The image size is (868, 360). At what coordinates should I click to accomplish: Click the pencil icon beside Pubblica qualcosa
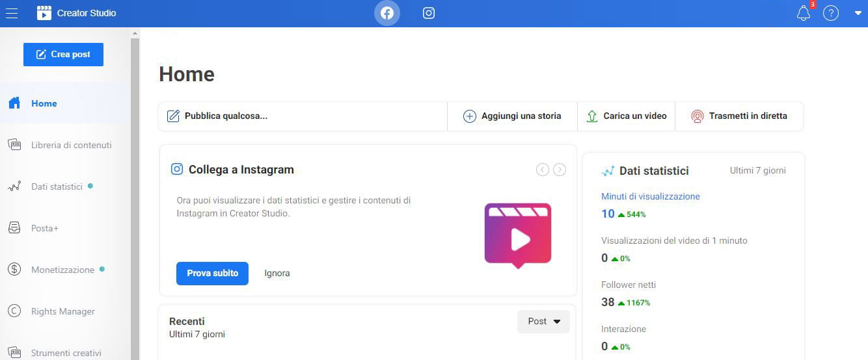tap(173, 116)
